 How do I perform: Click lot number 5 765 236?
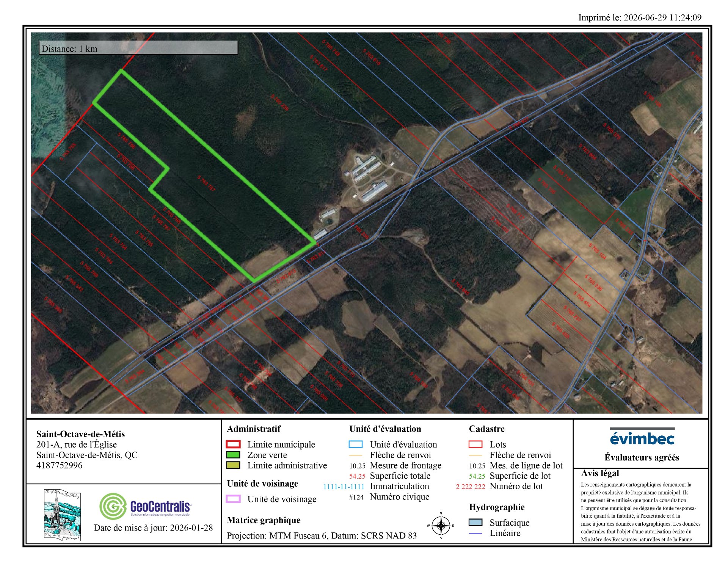593,283
